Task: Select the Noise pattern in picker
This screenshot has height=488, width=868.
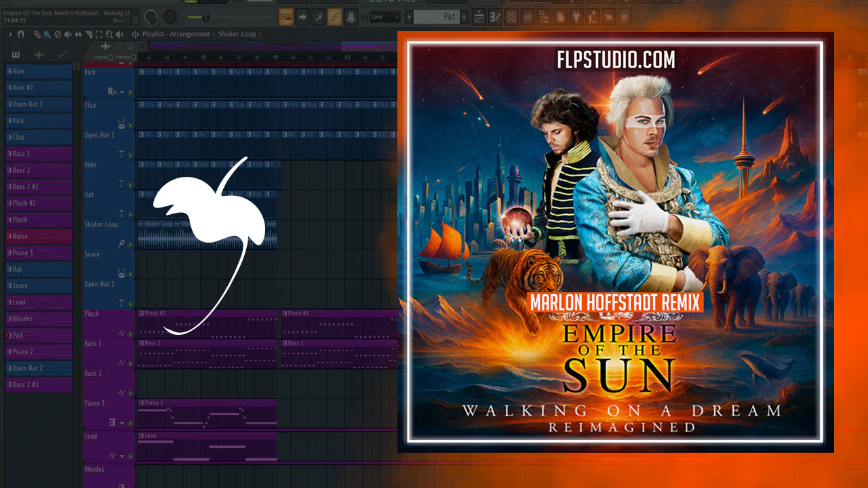Action: point(39,237)
